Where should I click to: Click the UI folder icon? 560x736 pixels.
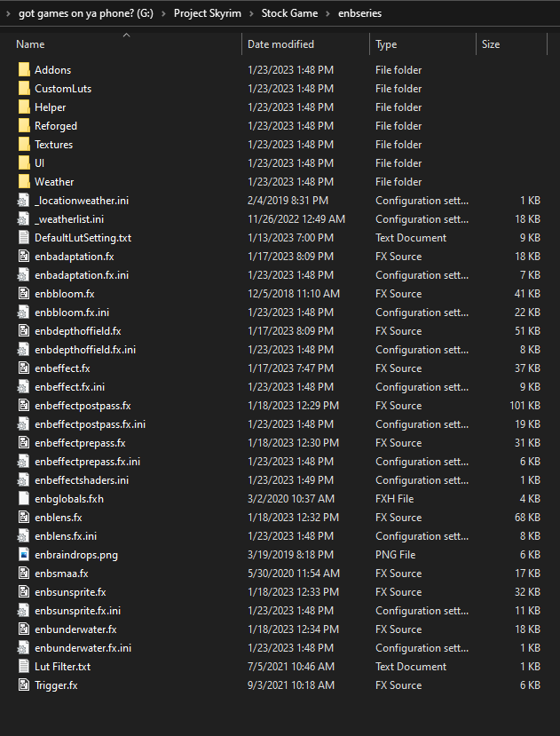point(24,162)
